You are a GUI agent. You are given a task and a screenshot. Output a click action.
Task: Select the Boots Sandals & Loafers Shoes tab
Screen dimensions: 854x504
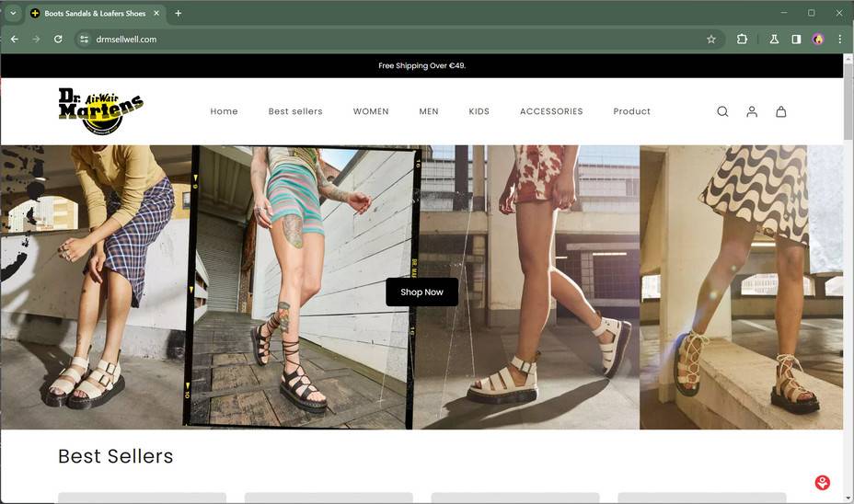95,13
